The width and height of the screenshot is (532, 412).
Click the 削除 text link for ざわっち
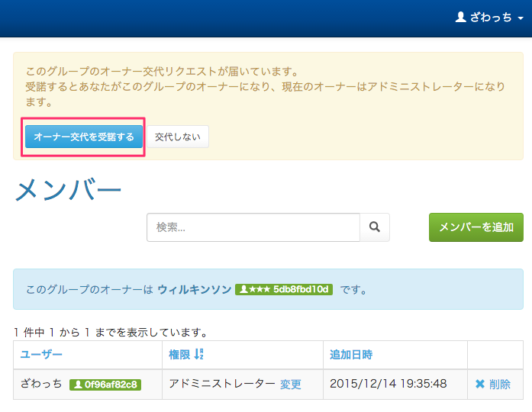(x=500, y=384)
